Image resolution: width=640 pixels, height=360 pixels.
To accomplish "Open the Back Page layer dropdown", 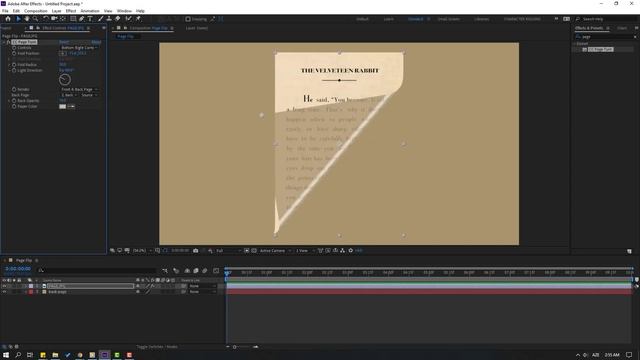I will [x=69, y=95].
